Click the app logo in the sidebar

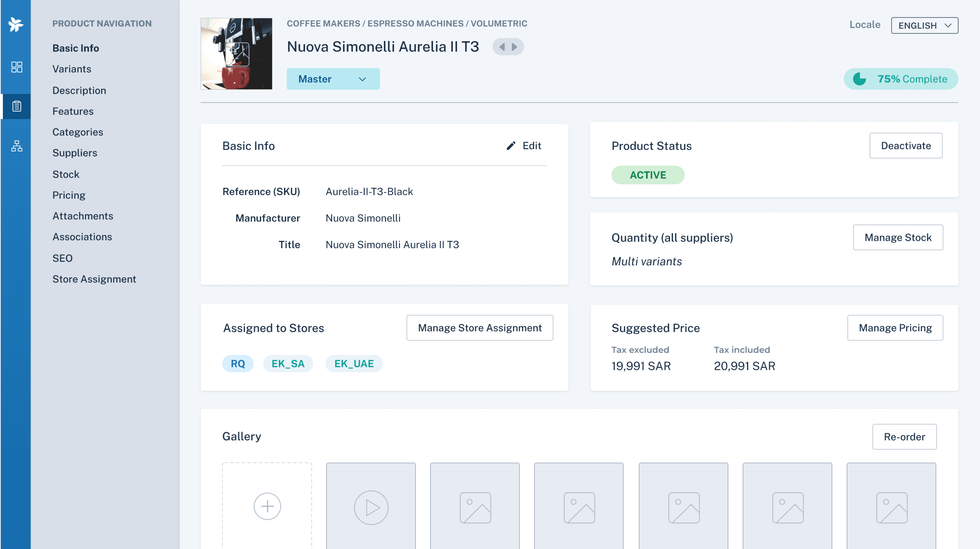tap(16, 24)
